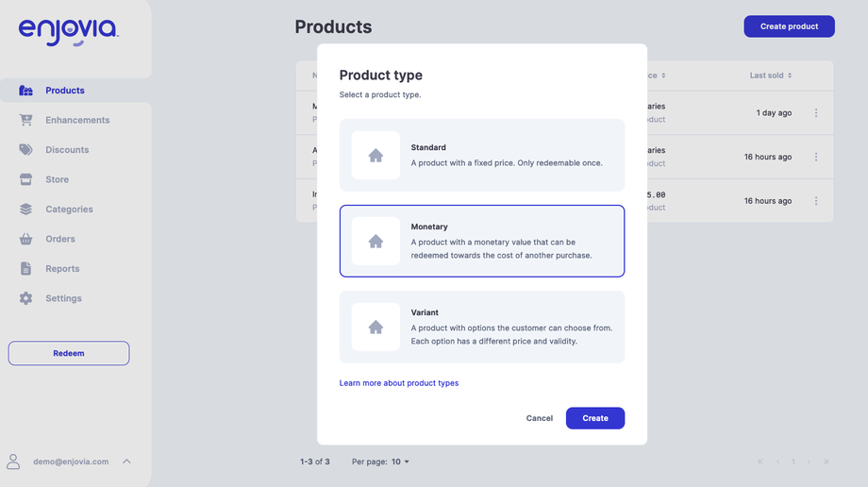Screen dimensions: 868x487
Task: Click the Categories layers icon
Action: [x=26, y=210]
